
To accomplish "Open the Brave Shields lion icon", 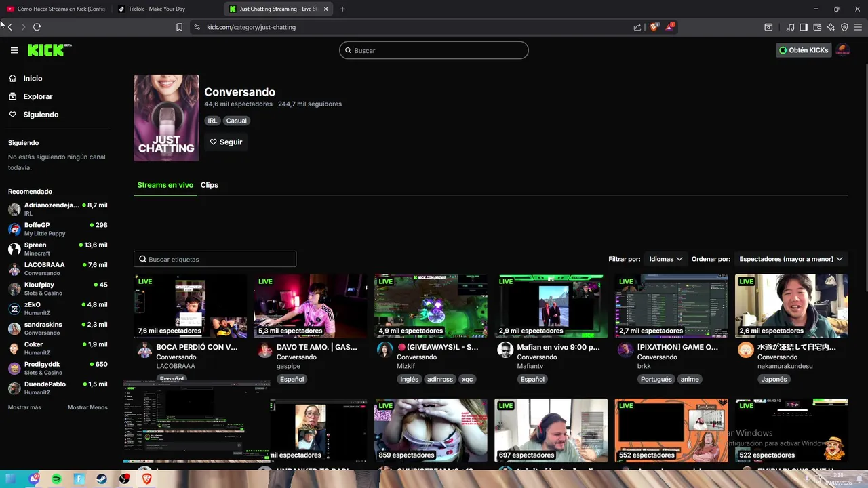I will click(654, 27).
